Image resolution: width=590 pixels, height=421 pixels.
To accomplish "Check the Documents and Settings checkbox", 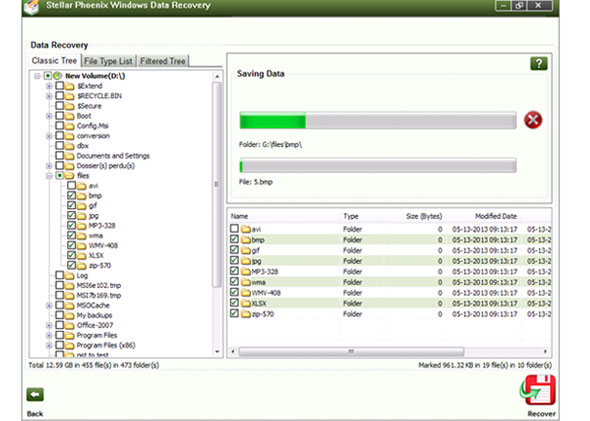I will pyautogui.click(x=59, y=155).
